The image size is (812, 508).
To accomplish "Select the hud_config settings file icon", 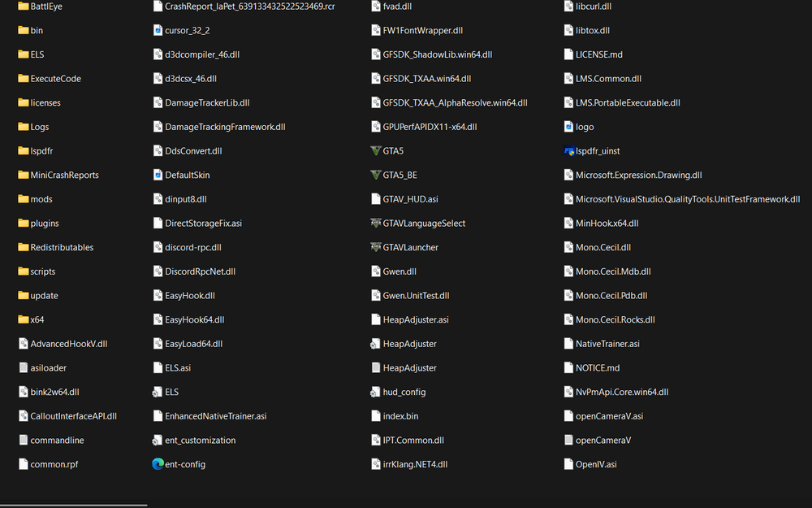I will click(x=375, y=393).
